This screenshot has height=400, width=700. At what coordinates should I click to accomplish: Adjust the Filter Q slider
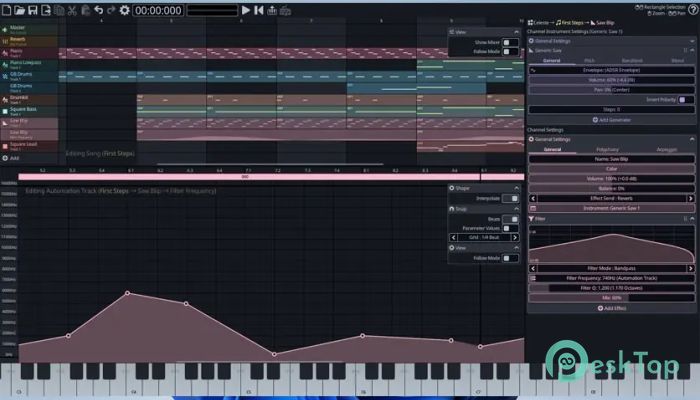click(x=612, y=288)
